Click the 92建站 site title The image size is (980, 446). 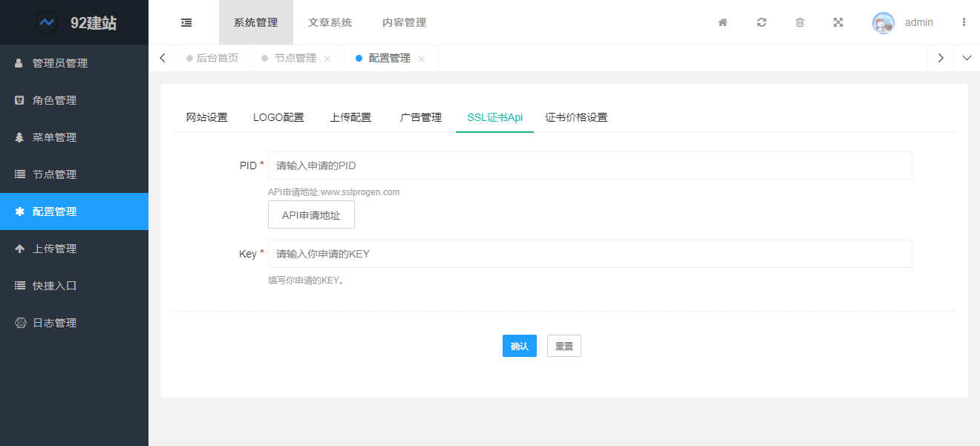pos(94,23)
